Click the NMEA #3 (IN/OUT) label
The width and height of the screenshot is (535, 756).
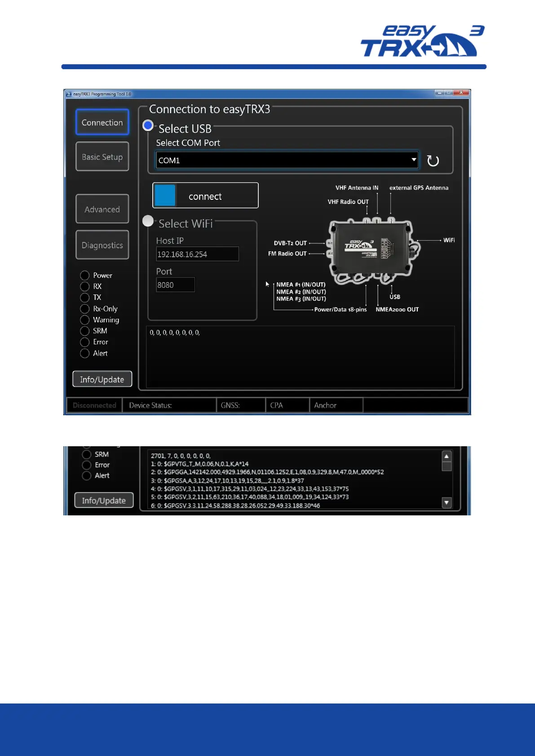[301, 299]
